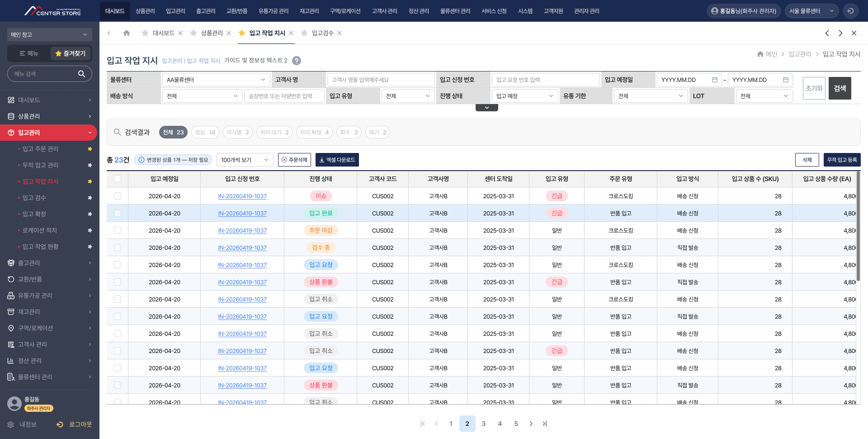Click the 검색 search button
Screen dimensions: 868x439
840,88
